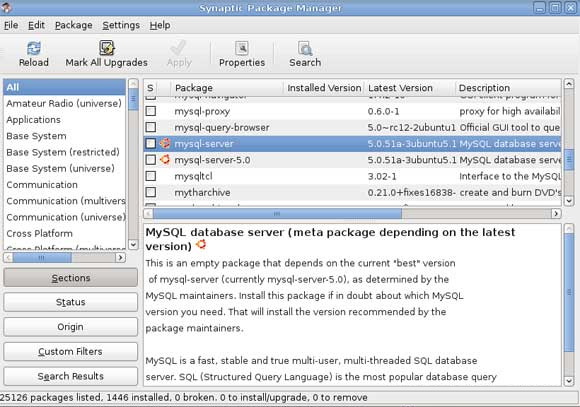Click package list horizontal scroll right arrow
The image size is (580, 407).
tap(556, 213)
